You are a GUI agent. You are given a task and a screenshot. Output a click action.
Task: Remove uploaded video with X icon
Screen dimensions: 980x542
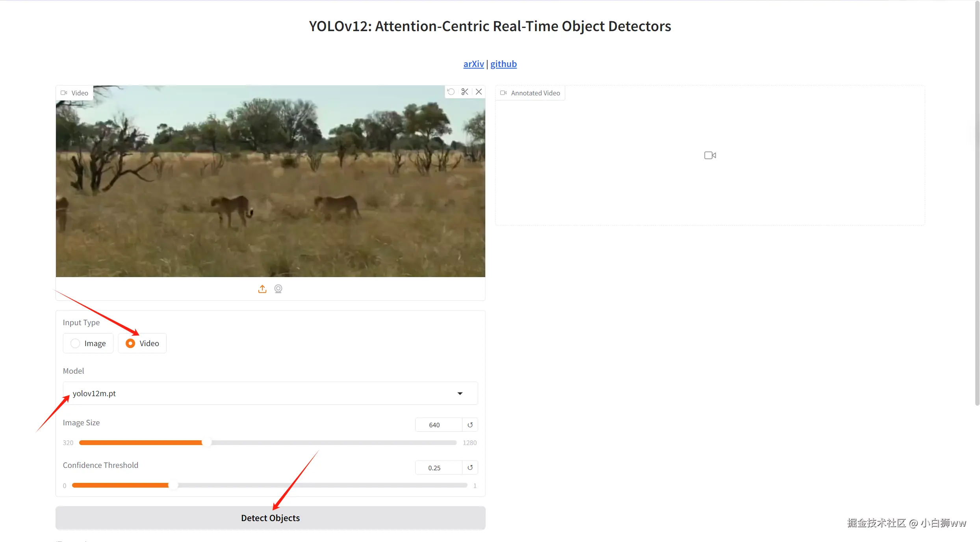tap(479, 92)
